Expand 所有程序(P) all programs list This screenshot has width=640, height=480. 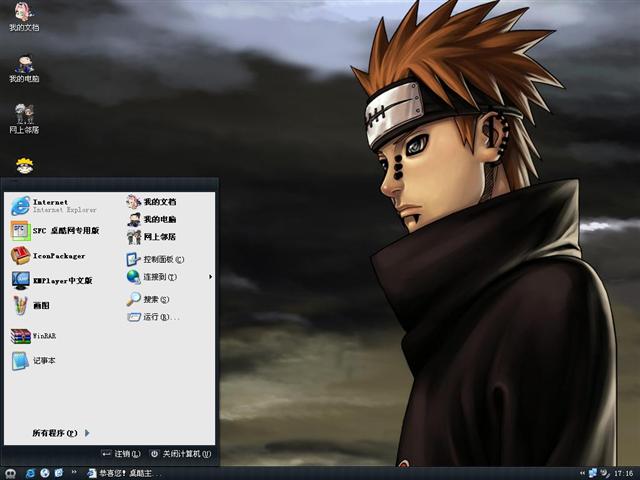pyautogui.click(x=60, y=433)
